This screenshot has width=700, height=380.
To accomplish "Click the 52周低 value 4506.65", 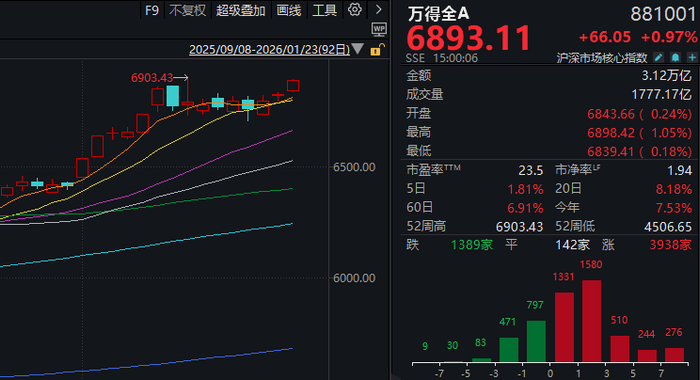I will (x=668, y=227).
